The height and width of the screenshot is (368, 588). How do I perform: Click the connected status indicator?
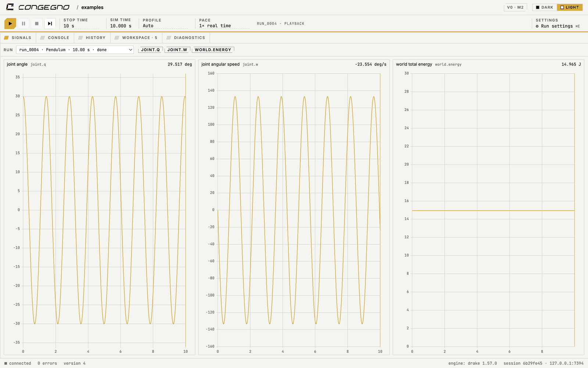pos(18,363)
